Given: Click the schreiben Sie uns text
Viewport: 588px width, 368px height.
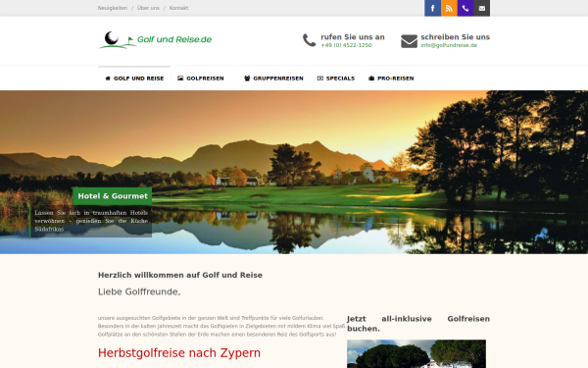Looking at the screenshot, I should [456, 37].
